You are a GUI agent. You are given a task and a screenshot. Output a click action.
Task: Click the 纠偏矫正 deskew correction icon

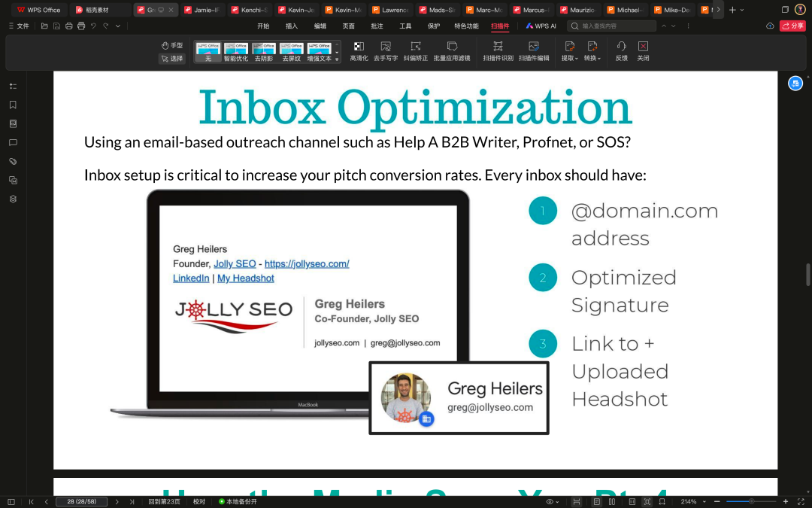415,51
